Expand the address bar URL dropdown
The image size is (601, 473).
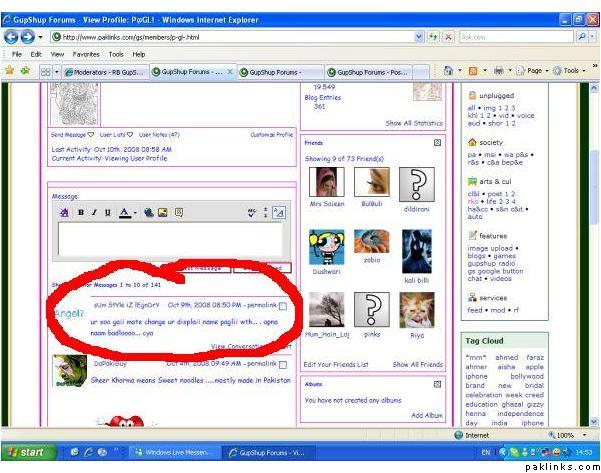[x=419, y=36]
